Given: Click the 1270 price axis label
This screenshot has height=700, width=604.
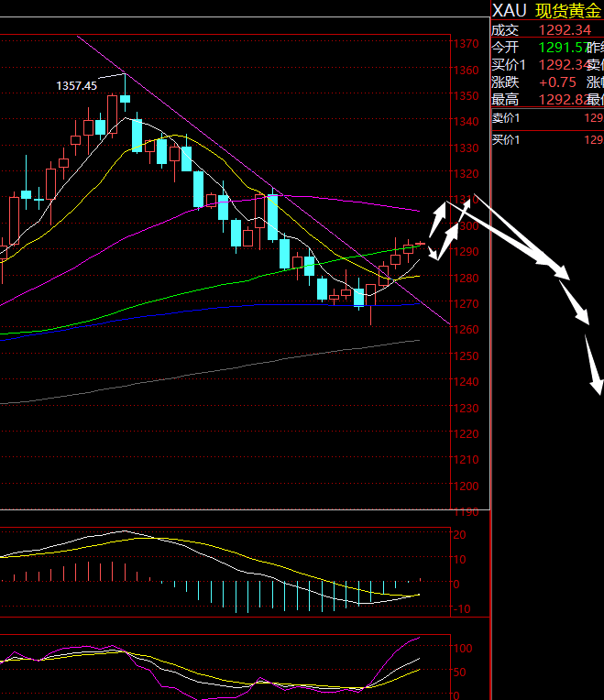Looking at the screenshot, I should (x=466, y=304).
